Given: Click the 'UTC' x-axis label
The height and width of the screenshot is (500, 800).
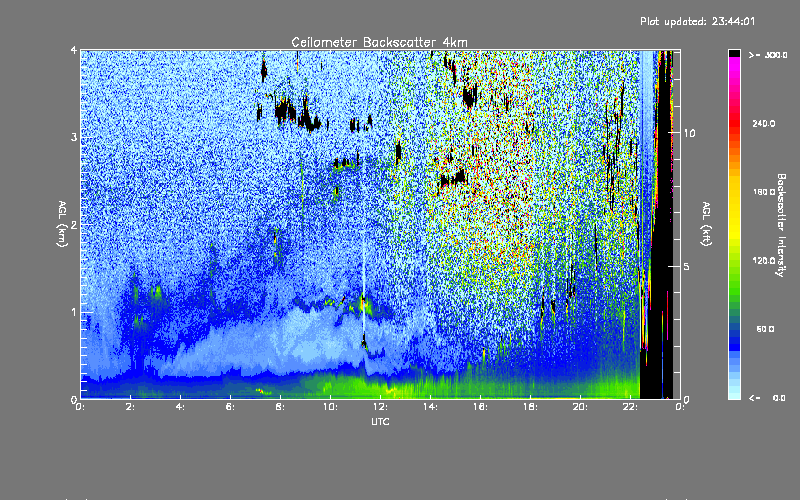Looking at the screenshot, I should (x=380, y=422).
